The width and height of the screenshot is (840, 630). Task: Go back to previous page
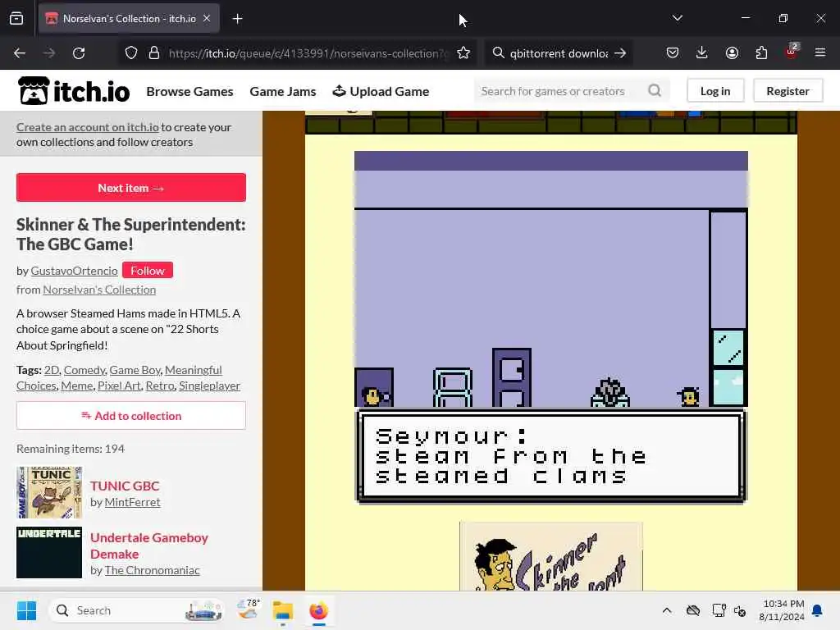(x=20, y=53)
